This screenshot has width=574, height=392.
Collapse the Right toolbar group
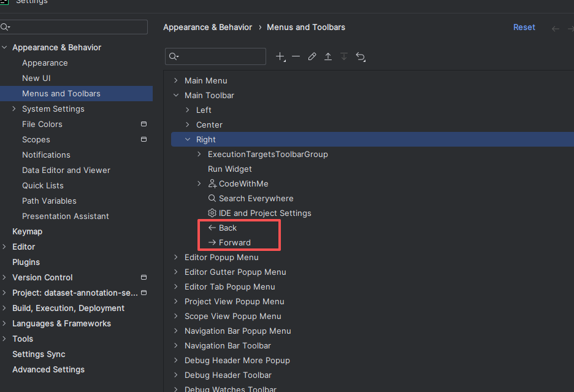(x=188, y=139)
